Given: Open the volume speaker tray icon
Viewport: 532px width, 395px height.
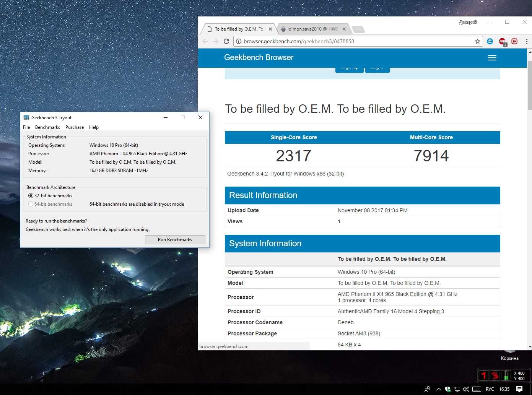Looking at the screenshot, I should 466,389.
